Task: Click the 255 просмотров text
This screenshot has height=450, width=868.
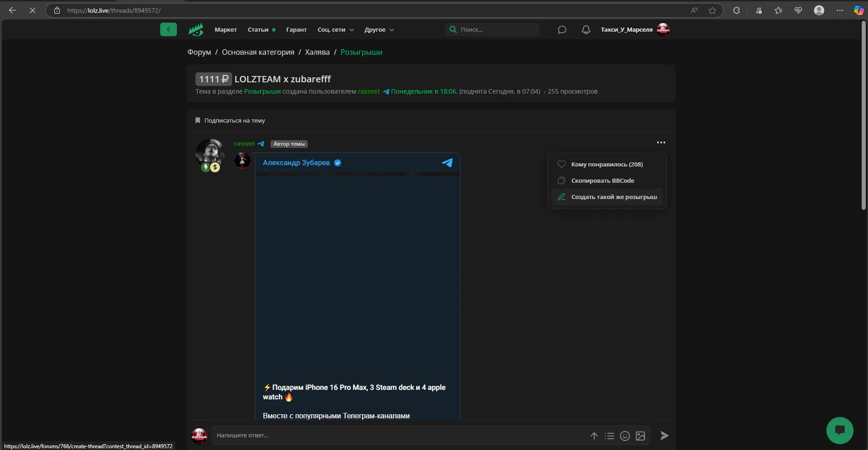Action: pyautogui.click(x=572, y=91)
